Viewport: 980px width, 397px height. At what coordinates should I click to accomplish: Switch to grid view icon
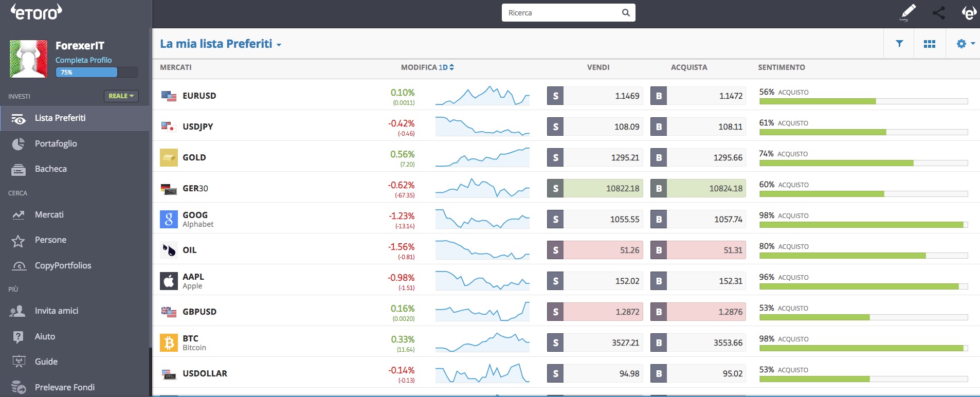coord(930,44)
